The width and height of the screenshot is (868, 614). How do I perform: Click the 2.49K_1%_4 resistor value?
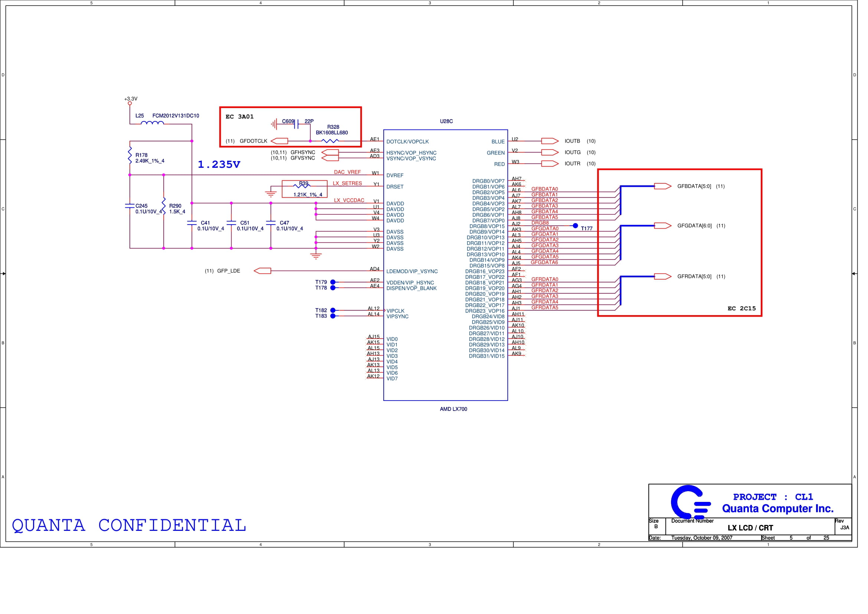pyautogui.click(x=150, y=161)
